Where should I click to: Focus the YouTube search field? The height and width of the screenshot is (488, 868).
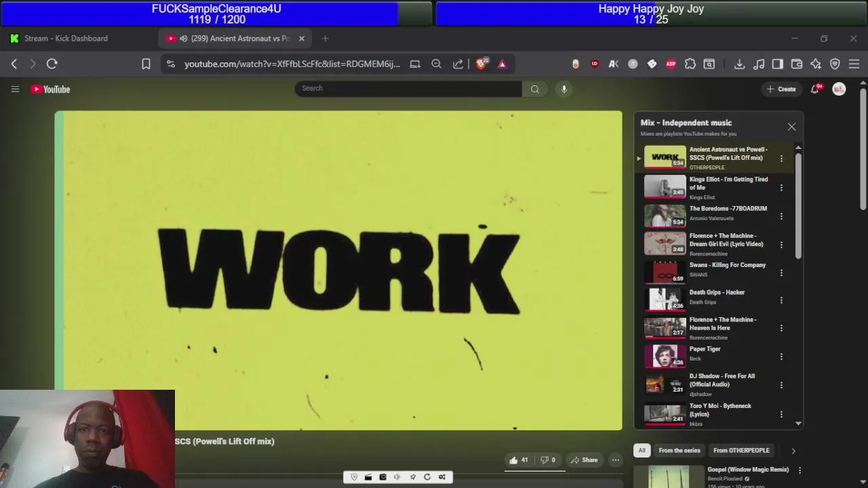click(x=408, y=89)
